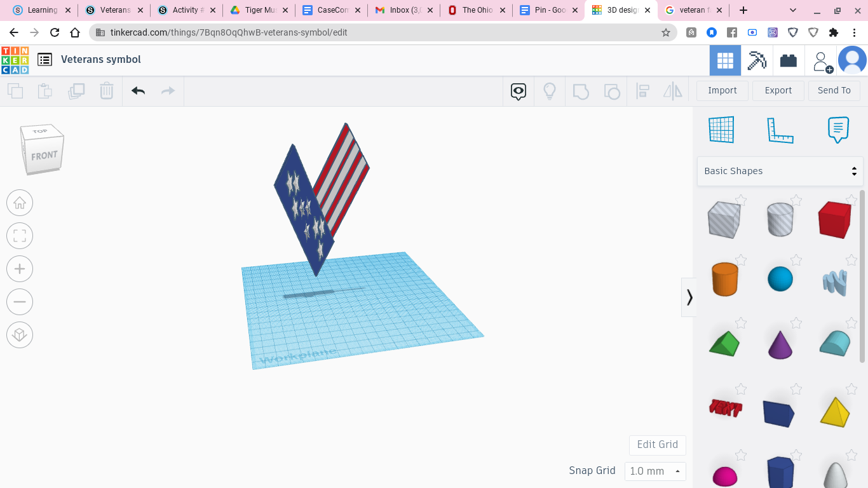Switch to the Tiger Mu Drive tab

[259, 10]
